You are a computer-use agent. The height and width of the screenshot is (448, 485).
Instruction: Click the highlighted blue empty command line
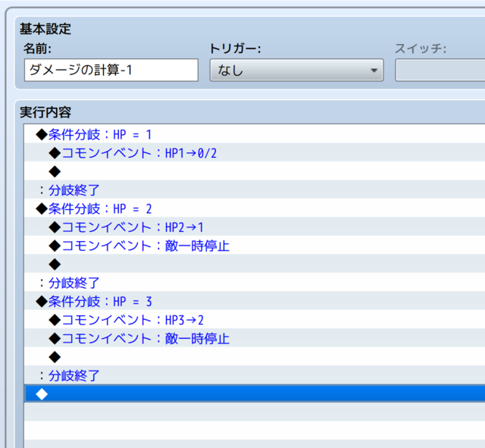click(255, 393)
